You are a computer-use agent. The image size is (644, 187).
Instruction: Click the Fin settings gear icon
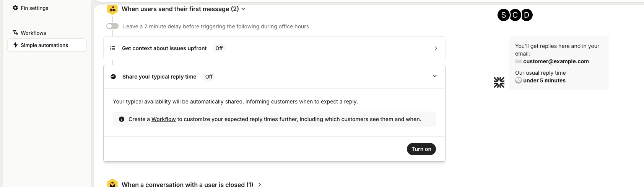[15, 8]
